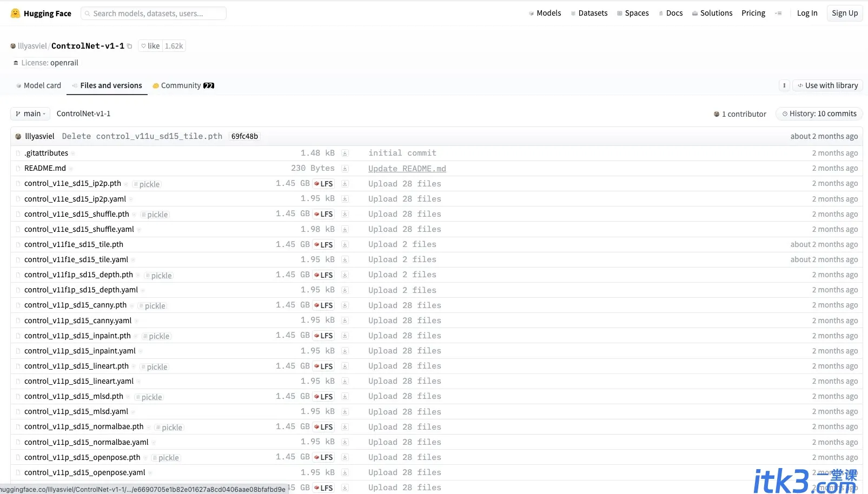Screen dimensions: 868x494
Task: Go to Datasets in top navigation
Action: click(589, 13)
